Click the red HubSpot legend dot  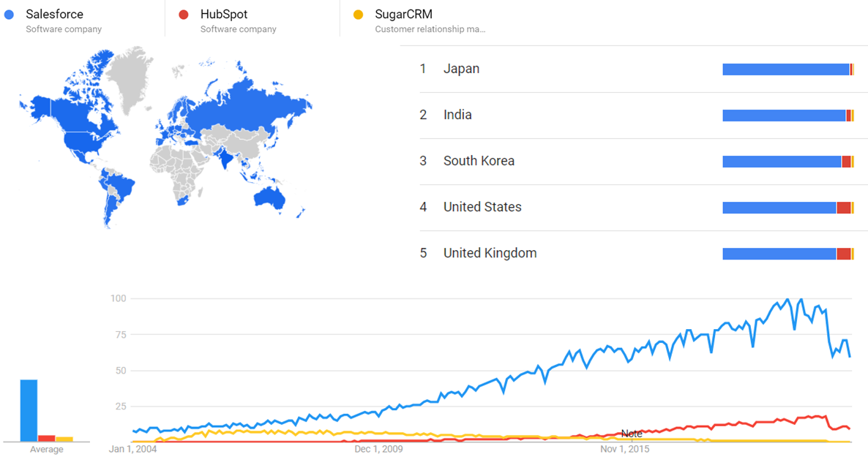(184, 15)
